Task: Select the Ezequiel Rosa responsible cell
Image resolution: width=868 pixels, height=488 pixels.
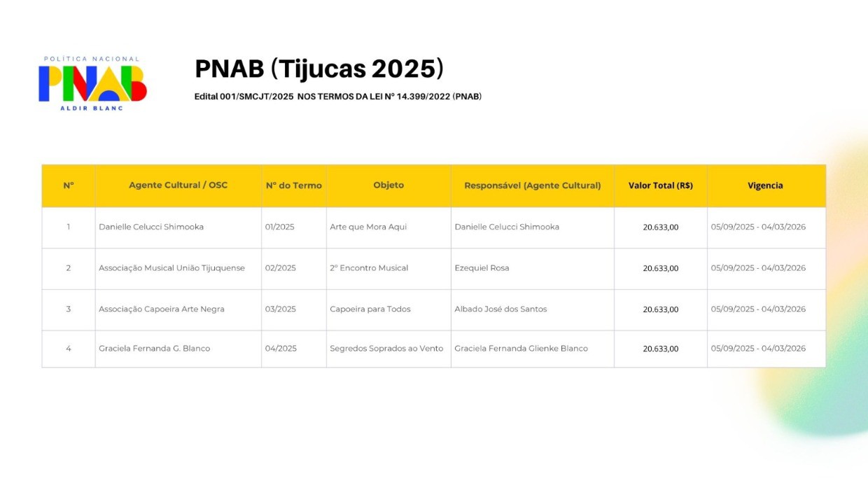Action: 482,268
